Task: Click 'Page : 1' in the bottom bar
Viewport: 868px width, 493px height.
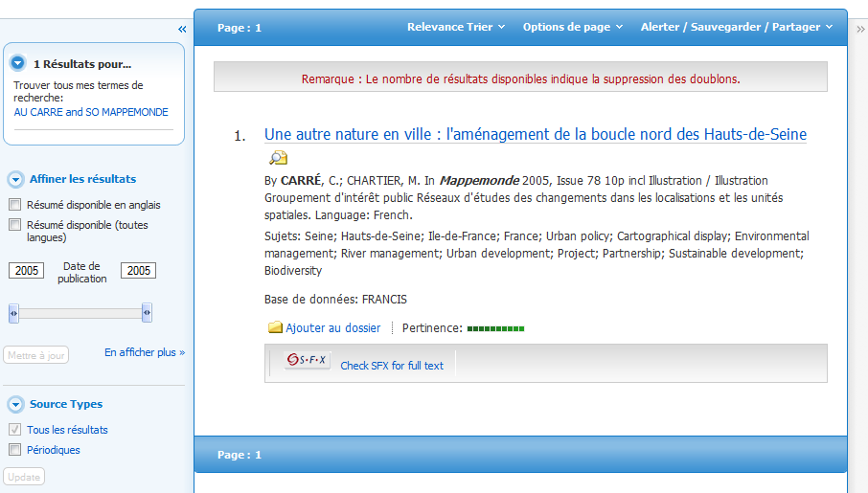Action: click(240, 455)
